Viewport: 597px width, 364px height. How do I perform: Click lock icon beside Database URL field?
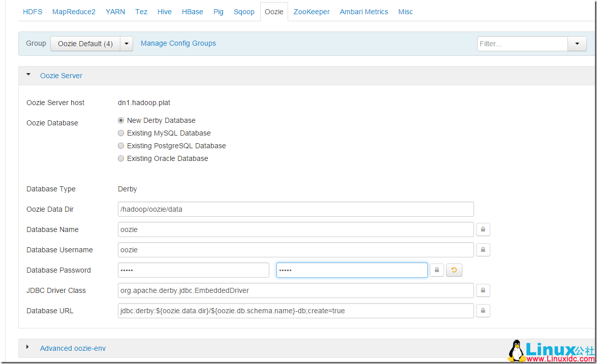(x=483, y=311)
